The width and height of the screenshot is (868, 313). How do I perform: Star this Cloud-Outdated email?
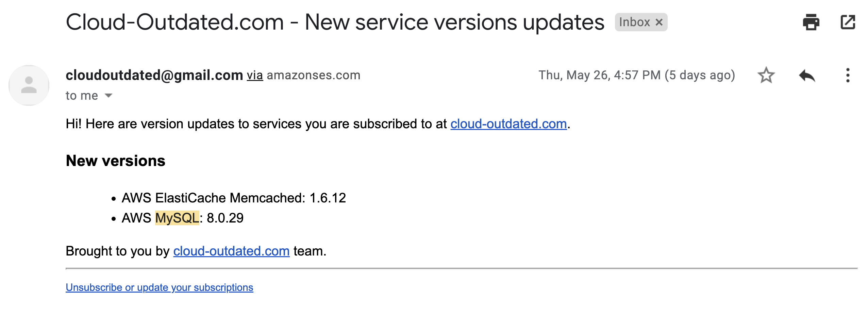766,75
